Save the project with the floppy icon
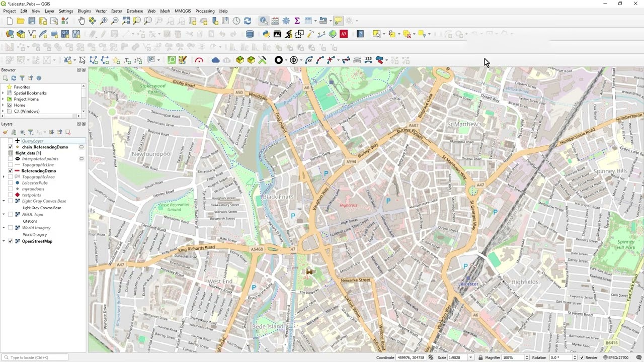Viewport: 644px width, 362px height. click(x=32, y=21)
